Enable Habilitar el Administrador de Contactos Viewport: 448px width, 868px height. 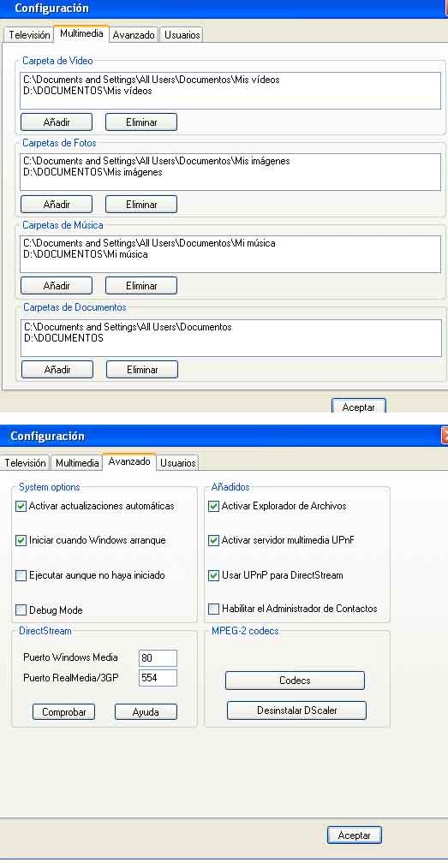pos(214,609)
